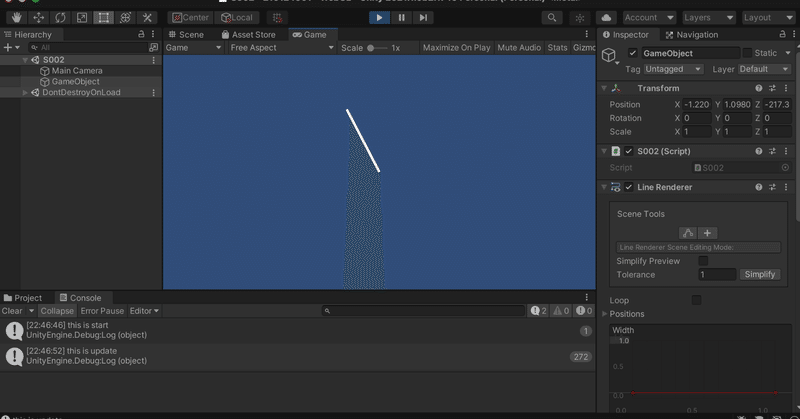The height and width of the screenshot is (419, 800).
Task: Select the Rect tool
Action: click(x=104, y=18)
